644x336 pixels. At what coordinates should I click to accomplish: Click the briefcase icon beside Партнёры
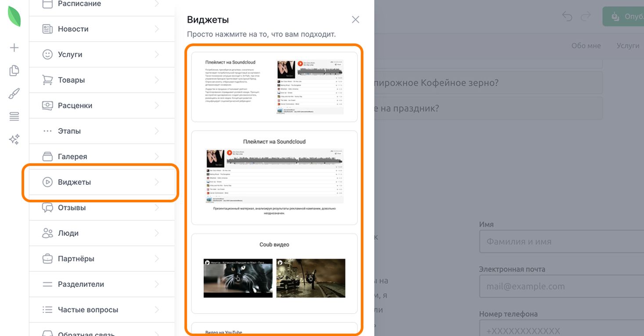click(47, 259)
